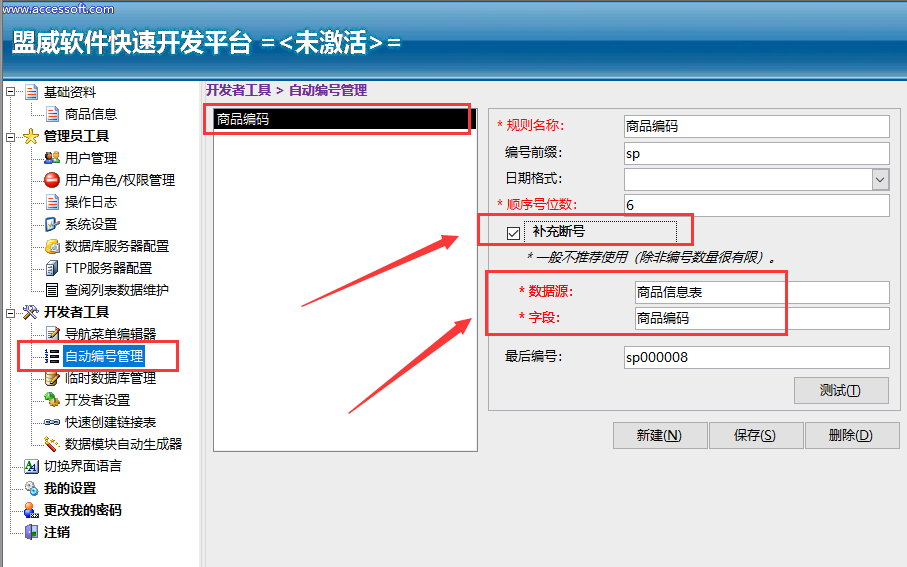
Task: Select 切换界面语言 entry
Action: coord(83,466)
